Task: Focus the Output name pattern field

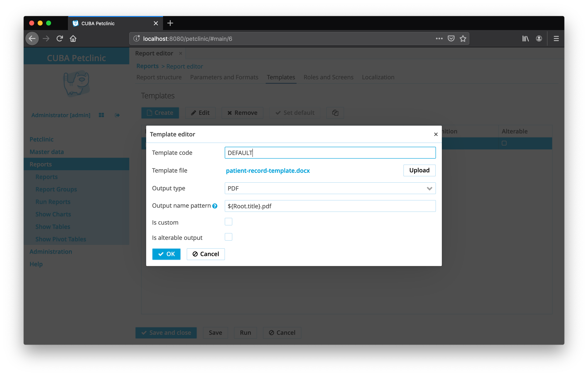Action: [330, 206]
